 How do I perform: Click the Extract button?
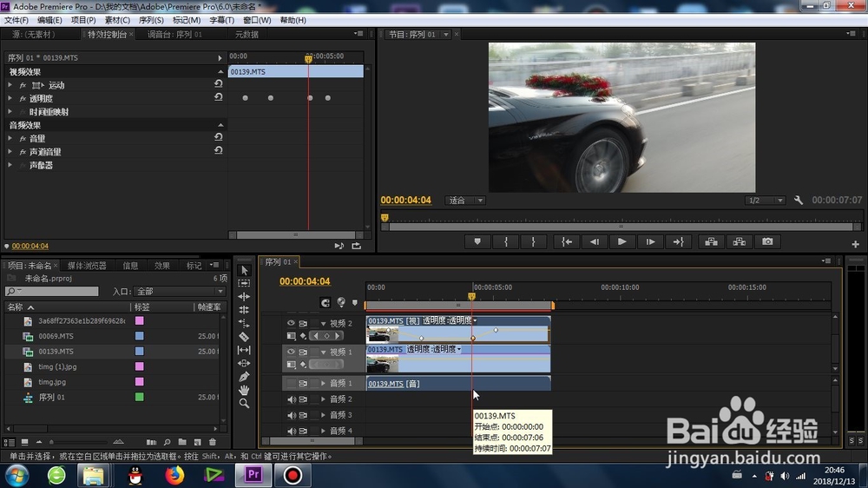click(739, 241)
